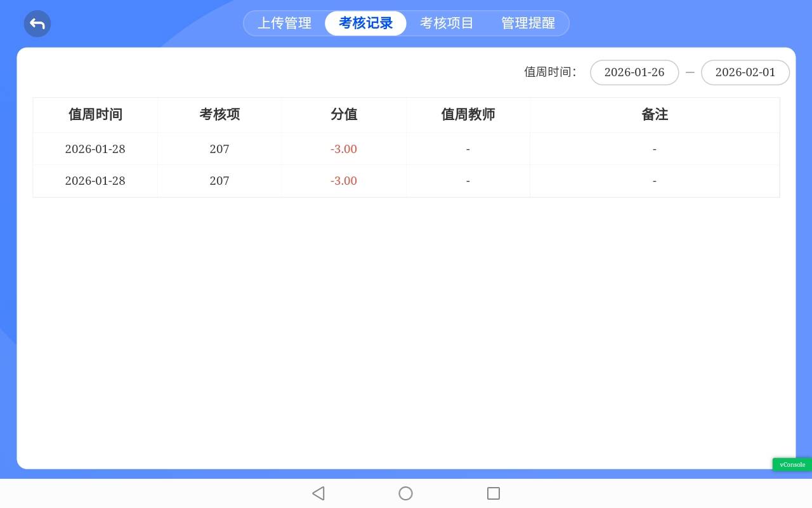The width and height of the screenshot is (812, 508).
Task: Open end date picker 2026-02-01
Action: pos(745,72)
